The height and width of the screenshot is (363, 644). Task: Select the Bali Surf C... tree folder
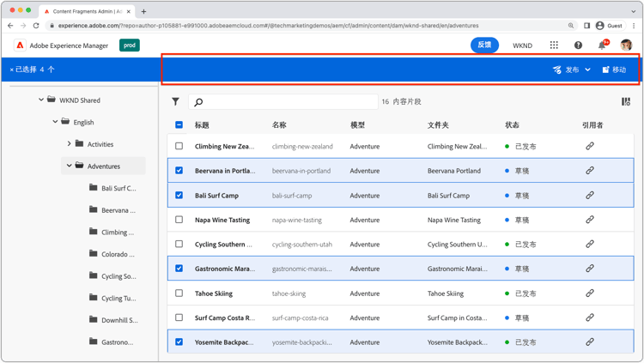point(112,188)
